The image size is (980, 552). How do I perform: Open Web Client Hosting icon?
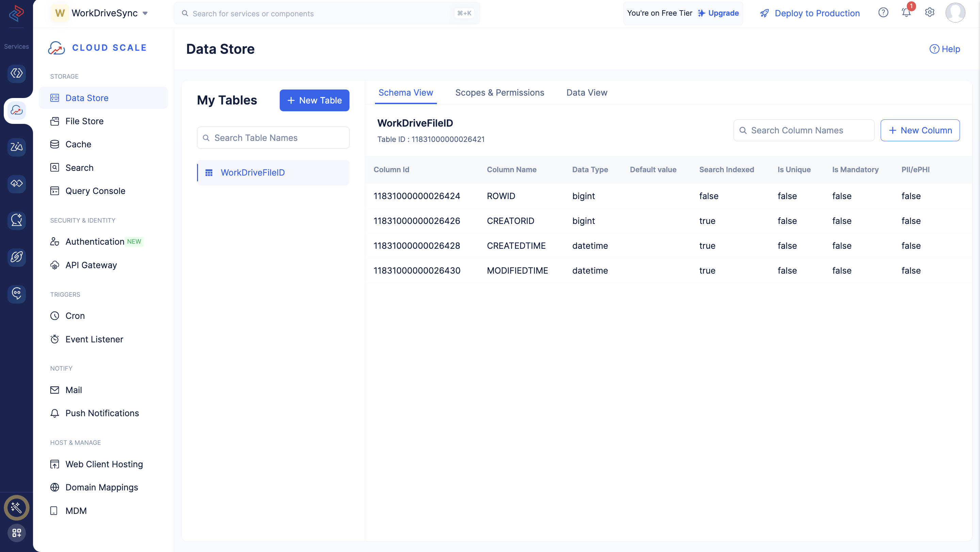[x=54, y=464]
